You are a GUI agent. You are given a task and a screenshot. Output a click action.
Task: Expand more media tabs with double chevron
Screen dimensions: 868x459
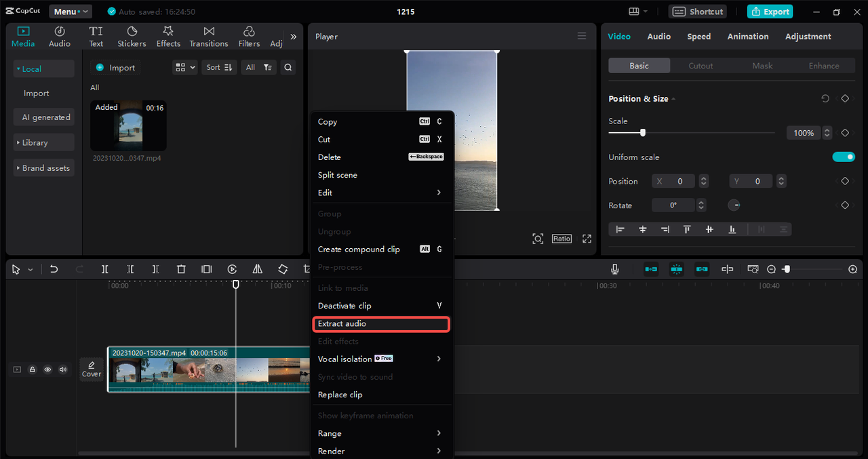coord(293,37)
